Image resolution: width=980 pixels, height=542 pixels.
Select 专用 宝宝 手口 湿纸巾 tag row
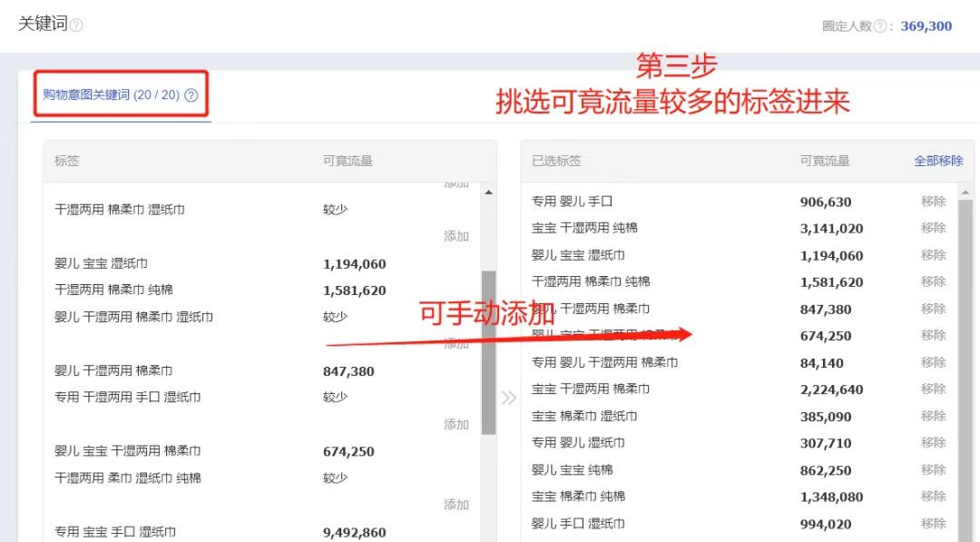coord(115,532)
